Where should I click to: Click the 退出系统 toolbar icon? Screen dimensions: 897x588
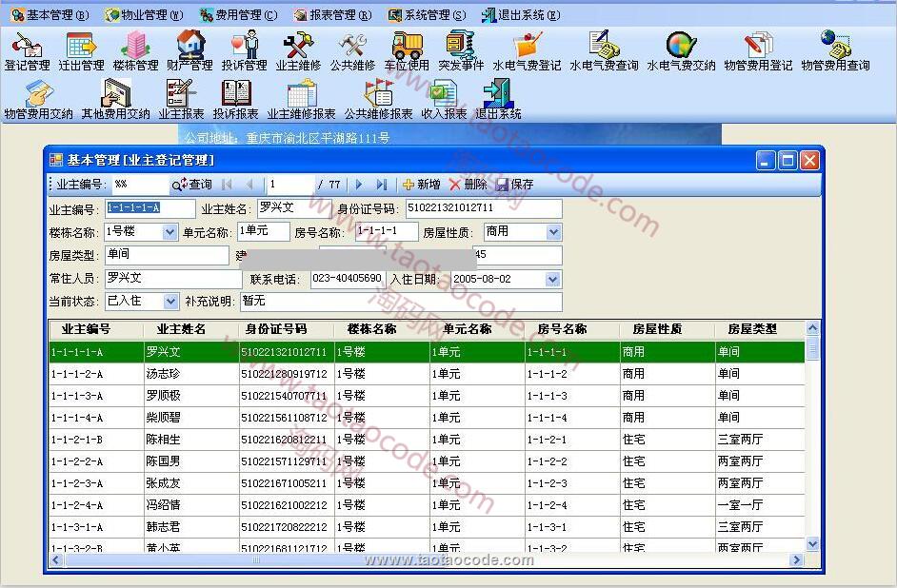point(498,99)
